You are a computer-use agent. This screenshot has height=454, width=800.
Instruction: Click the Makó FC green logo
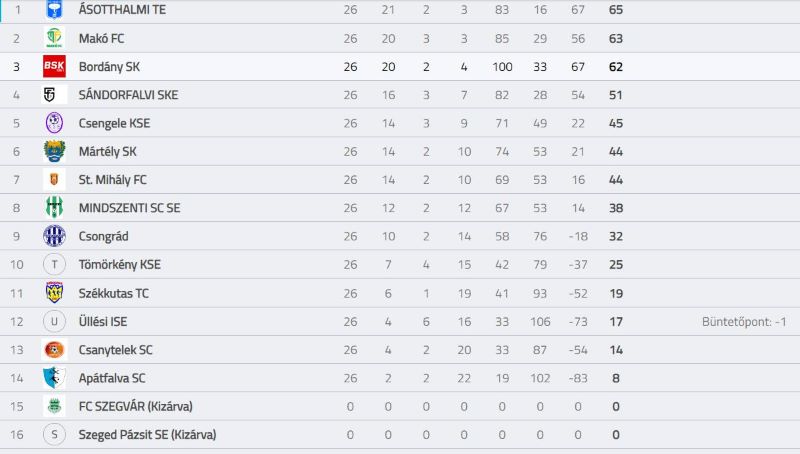[54, 38]
